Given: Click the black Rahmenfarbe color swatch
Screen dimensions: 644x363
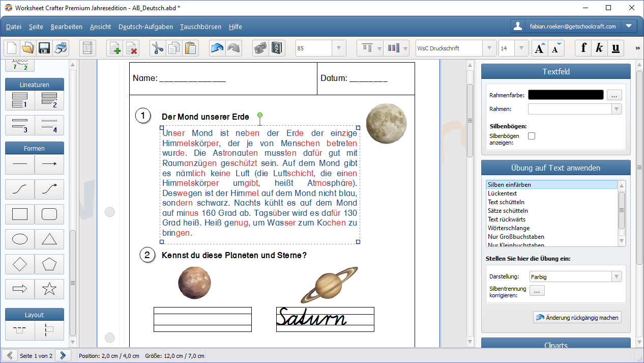Looking at the screenshot, I should [x=566, y=95].
